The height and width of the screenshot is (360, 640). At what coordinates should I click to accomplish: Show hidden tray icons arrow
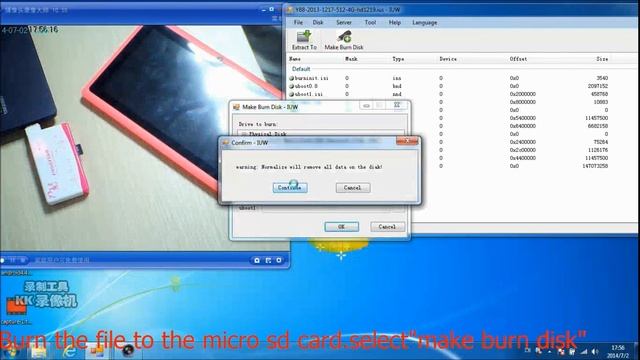tap(550, 351)
